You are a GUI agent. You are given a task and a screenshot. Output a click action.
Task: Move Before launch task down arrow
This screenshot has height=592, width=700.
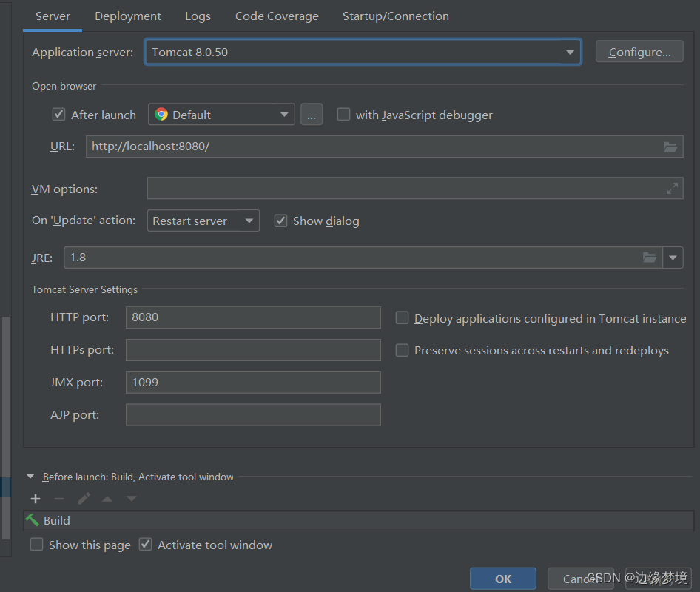click(131, 498)
